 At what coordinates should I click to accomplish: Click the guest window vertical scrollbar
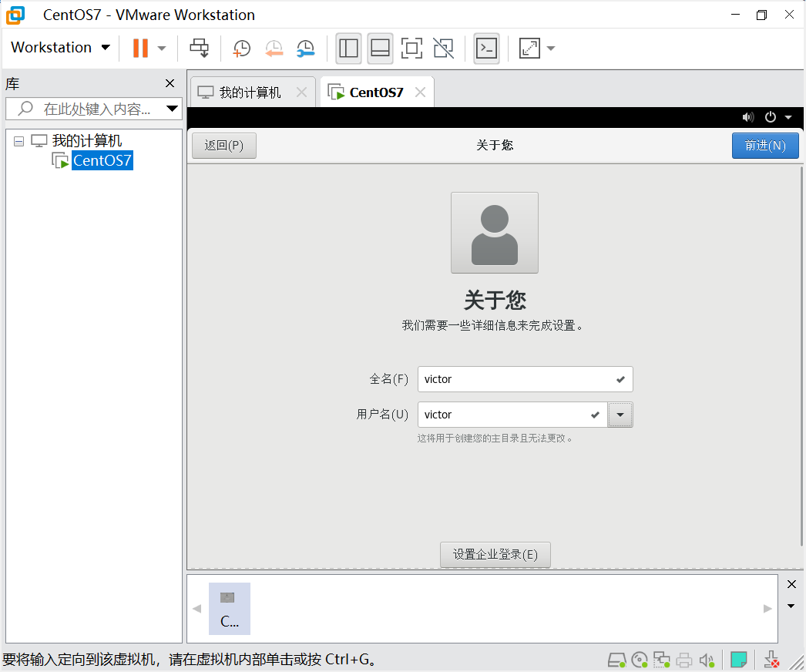[x=801, y=354]
